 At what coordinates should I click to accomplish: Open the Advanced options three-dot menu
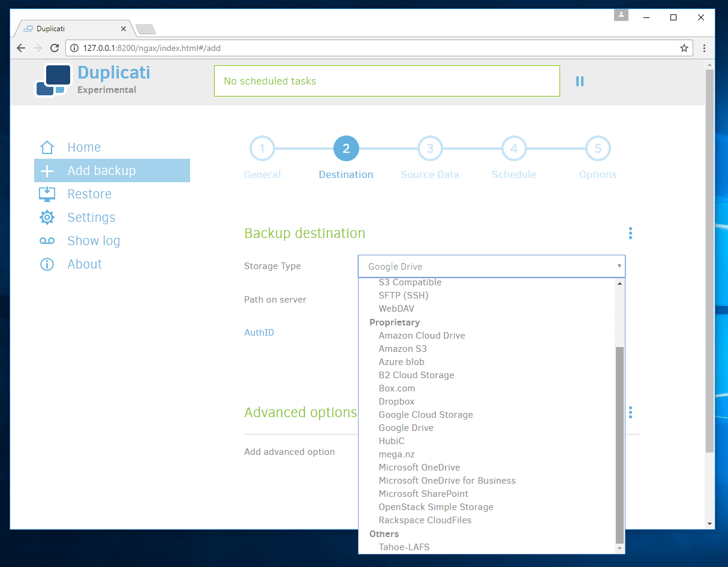[630, 412]
